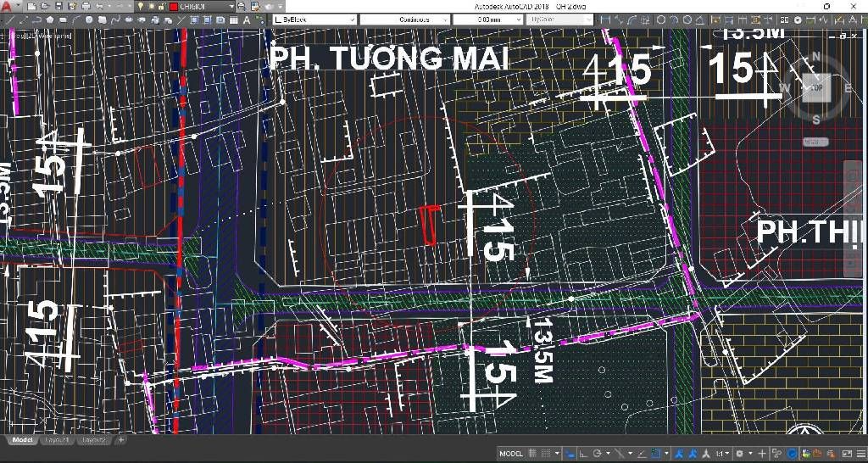
Task: Toggle object snap in status bar
Action: pos(655,454)
